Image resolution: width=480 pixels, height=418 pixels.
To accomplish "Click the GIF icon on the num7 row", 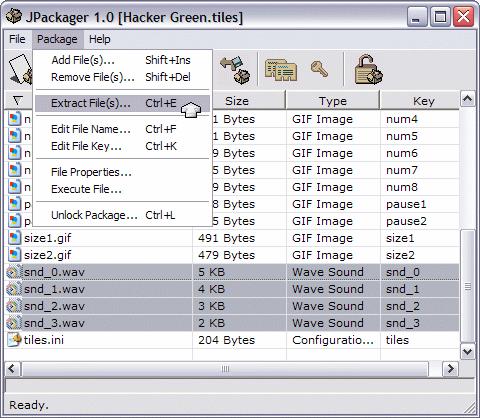I will [x=14, y=170].
